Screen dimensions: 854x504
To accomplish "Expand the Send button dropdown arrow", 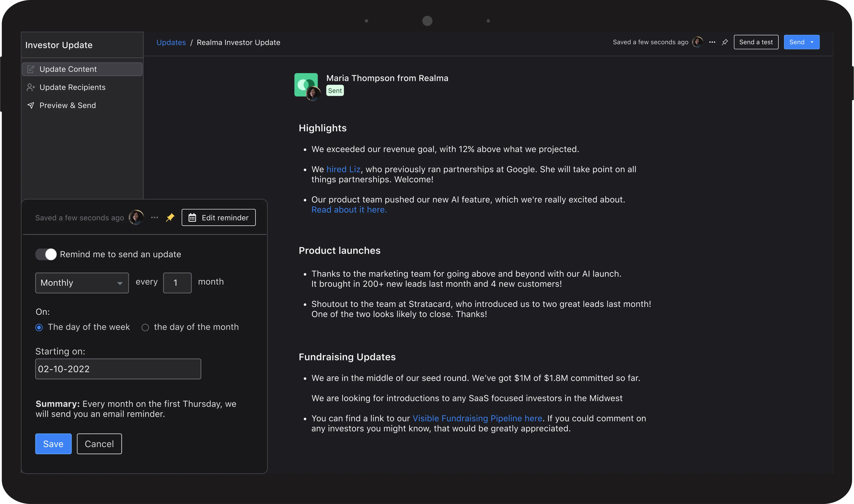I will [812, 42].
